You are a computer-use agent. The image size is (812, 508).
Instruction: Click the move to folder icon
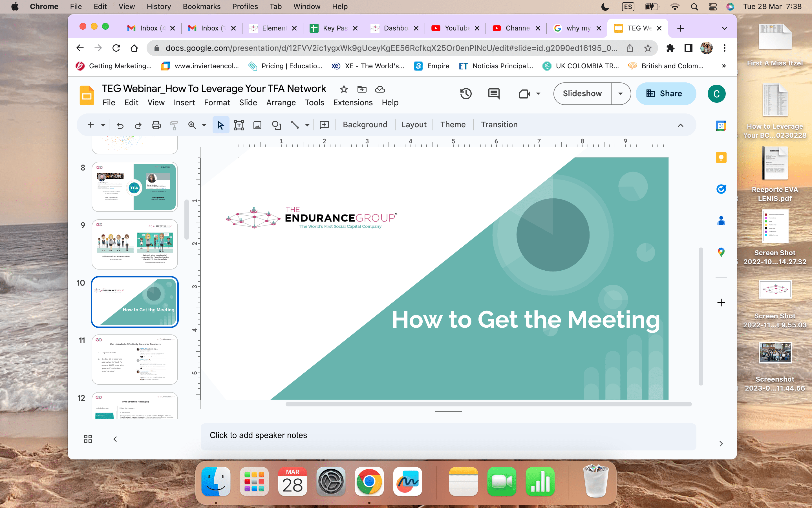[362, 89]
